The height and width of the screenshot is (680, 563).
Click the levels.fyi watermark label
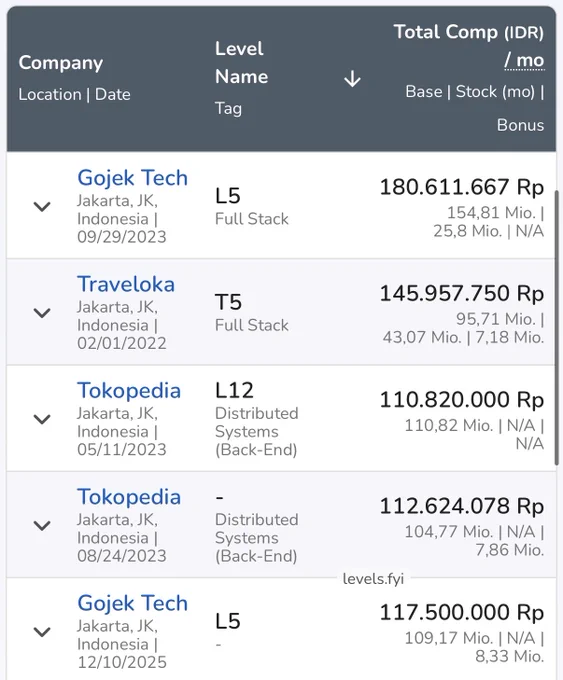pyautogui.click(x=373, y=579)
